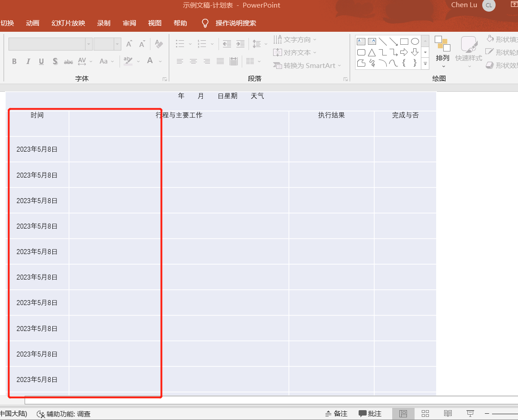This screenshot has height=420, width=518.
Task: Open 形状填充 shape fill options
Action: point(501,39)
